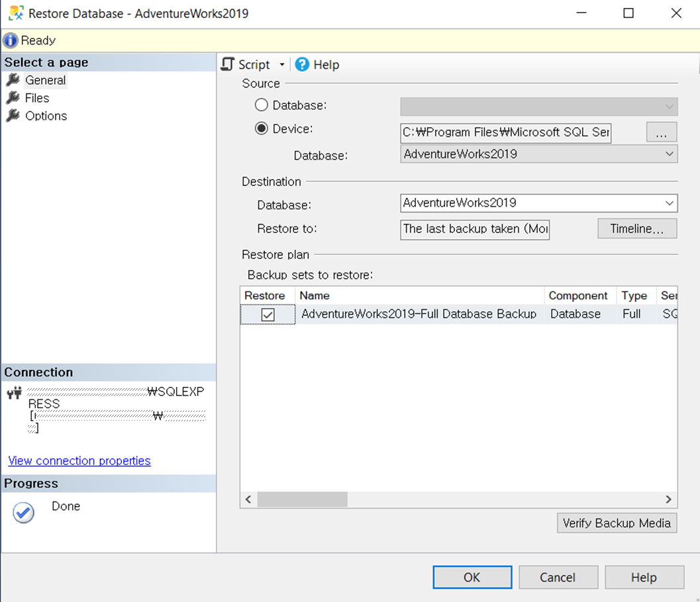The image size is (700, 602).
Task: Click the server connection icon
Action: 15,393
